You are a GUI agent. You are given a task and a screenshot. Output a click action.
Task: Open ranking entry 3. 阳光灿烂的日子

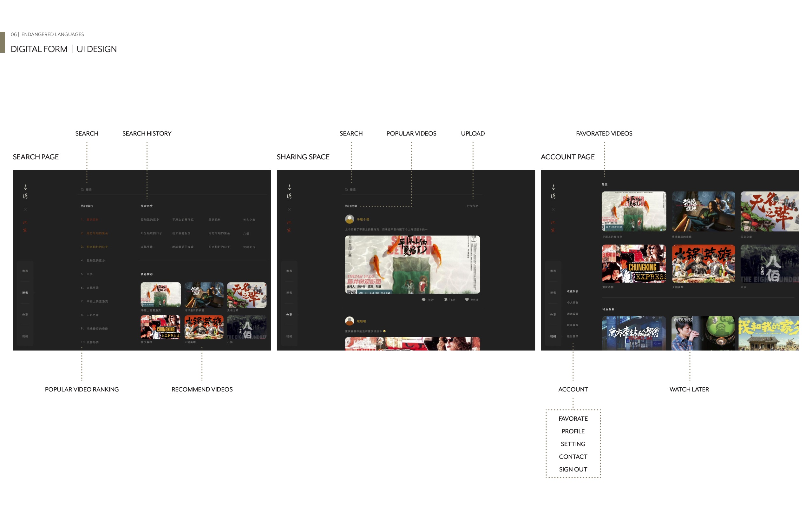point(94,247)
